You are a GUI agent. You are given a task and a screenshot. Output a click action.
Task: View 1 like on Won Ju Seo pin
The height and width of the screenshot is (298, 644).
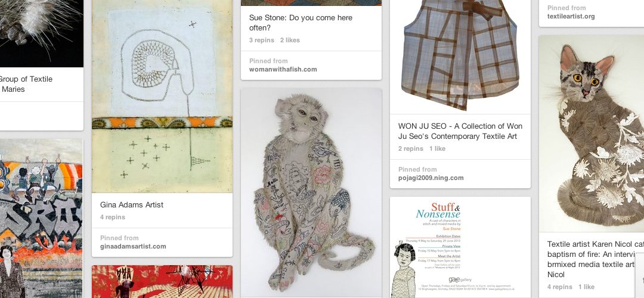[x=438, y=148]
